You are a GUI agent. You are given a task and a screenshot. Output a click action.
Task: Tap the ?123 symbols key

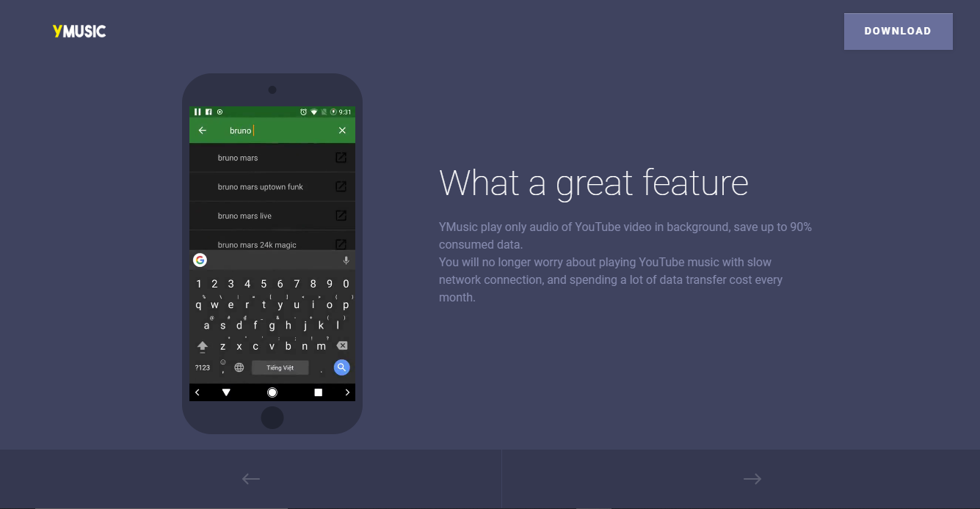pyautogui.click(x=203, y=367)
